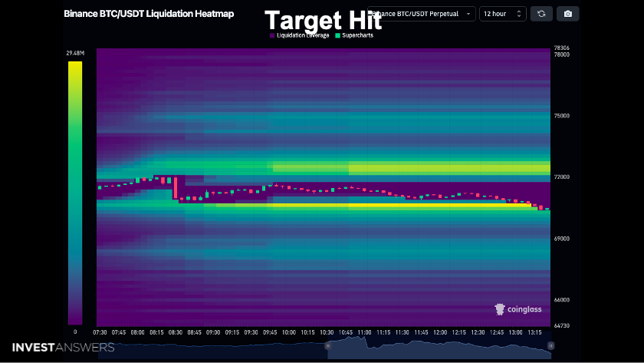The height and width of the screenshot is (363, 644).
Task: Click the refresh chart icon button
Action: pos(541,14)
